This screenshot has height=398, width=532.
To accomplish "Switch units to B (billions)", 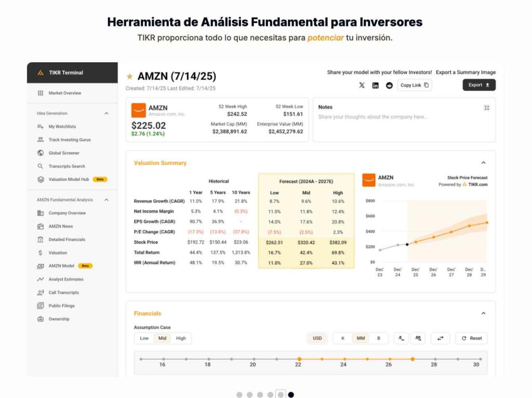I will (x=379, y=338).
